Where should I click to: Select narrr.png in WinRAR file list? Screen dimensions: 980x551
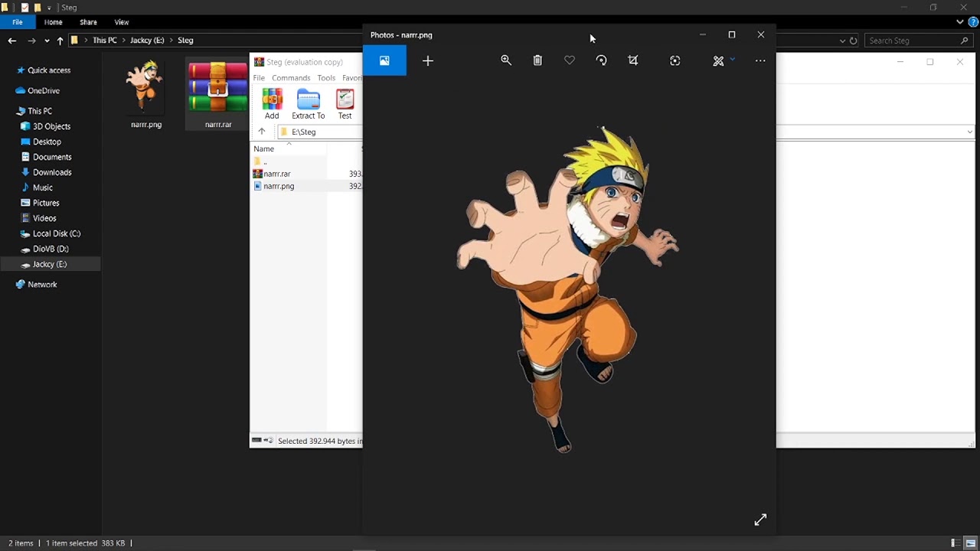click(279, 186)
